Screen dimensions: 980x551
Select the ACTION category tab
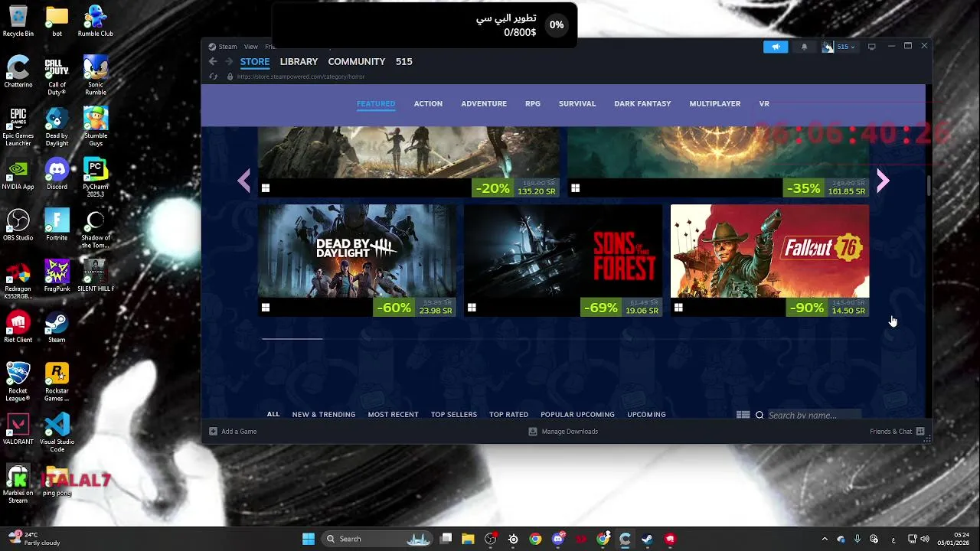pyautogui.click(x=428, y=103)
